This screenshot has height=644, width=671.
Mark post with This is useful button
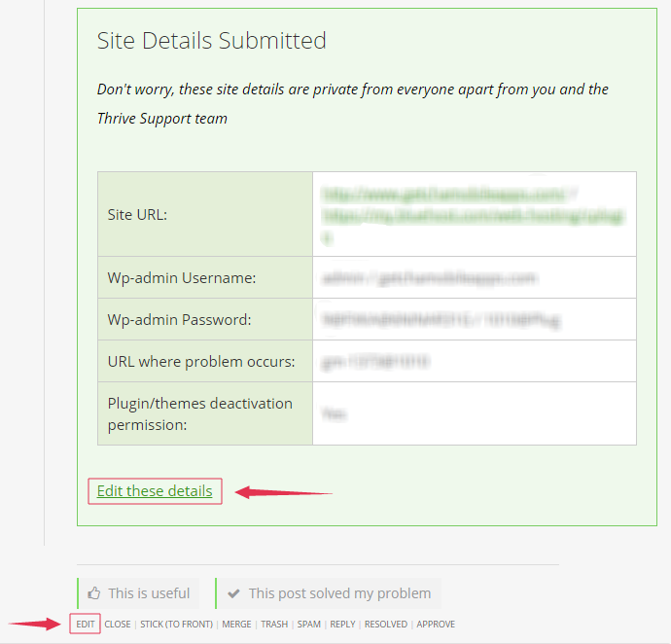coord(139,593)
